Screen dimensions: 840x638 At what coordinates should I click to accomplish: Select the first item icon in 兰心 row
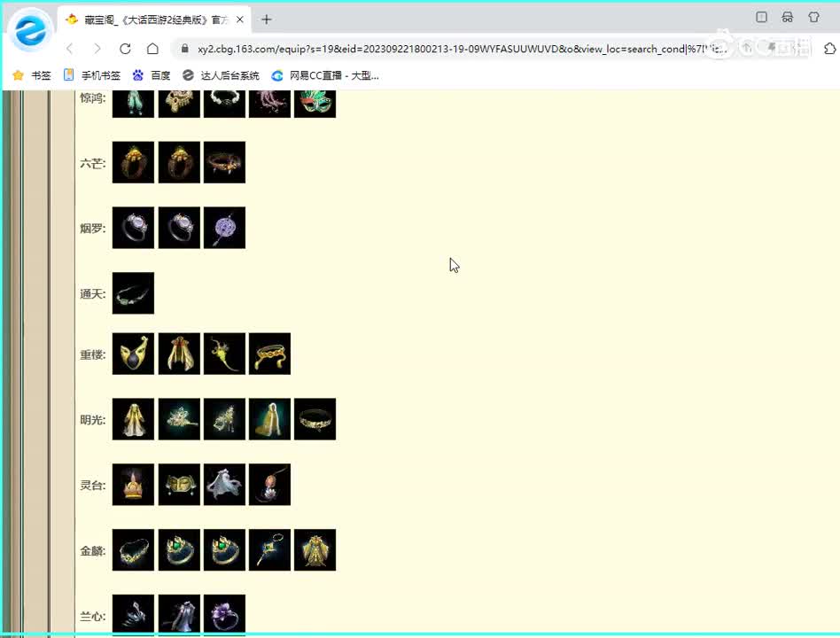pyautogui.click(x=133, y=614)
